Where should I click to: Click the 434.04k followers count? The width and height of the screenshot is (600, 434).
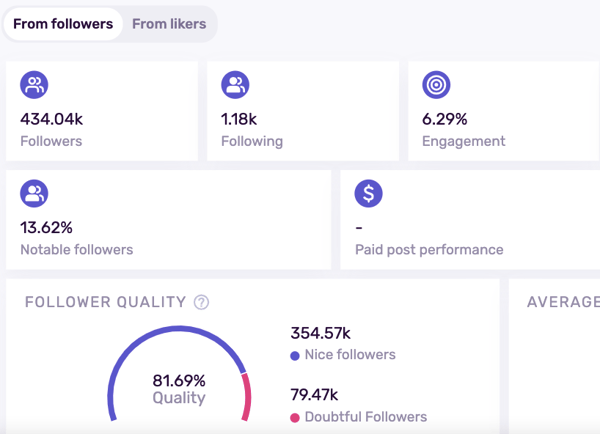click(51, 119)
